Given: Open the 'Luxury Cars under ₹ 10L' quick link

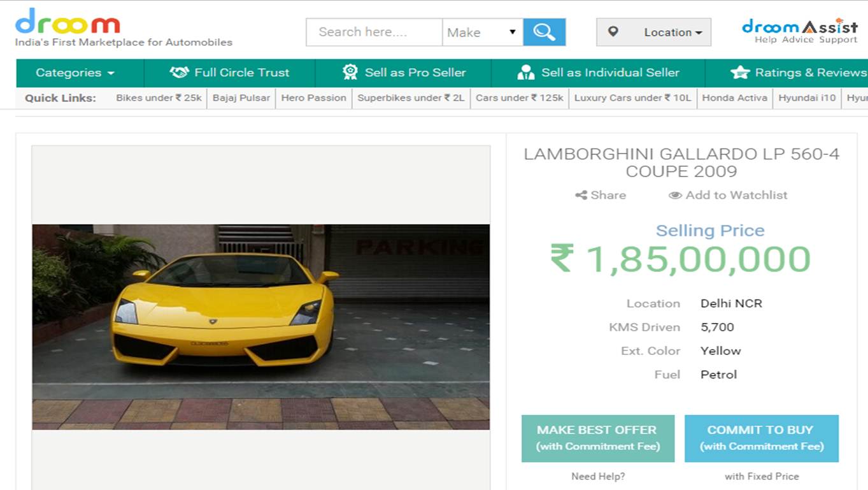Looking at the screenshot, I should point(632,98).
